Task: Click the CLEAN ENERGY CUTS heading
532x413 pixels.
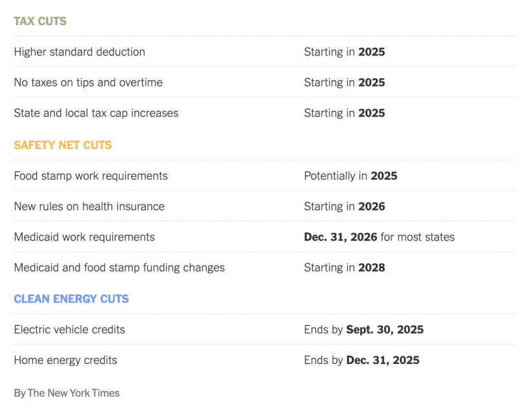Action: [71, 299]
